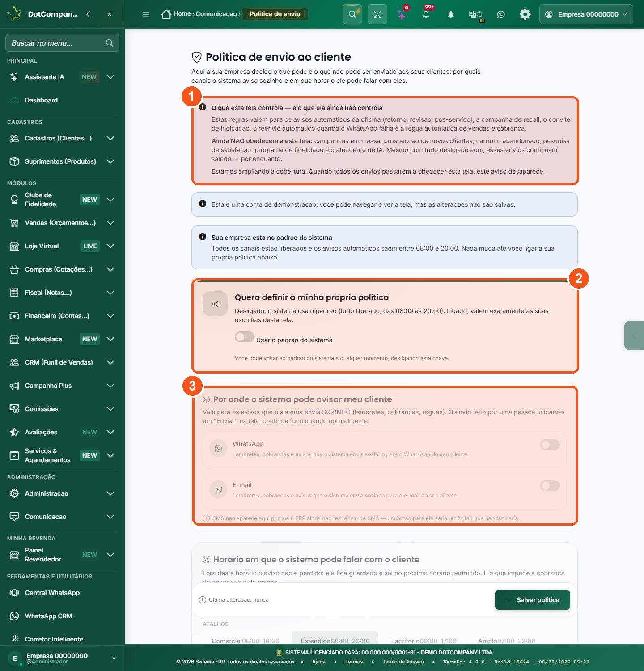Open the Painel Revendedor menu item
644x671 pixels.
point(62,555)
